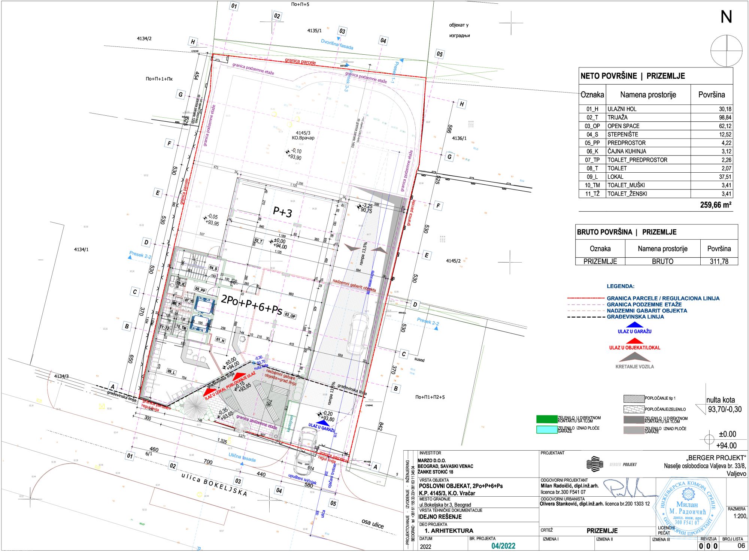The width and height of the screenshot is (749, 560).
Task: Click the cyan zelenilo iznad ploče swatch
Action: (x=547, y=430)
